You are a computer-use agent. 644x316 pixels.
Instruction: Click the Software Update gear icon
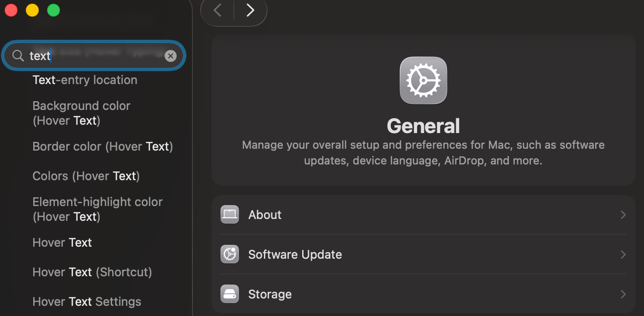point(230,255)
